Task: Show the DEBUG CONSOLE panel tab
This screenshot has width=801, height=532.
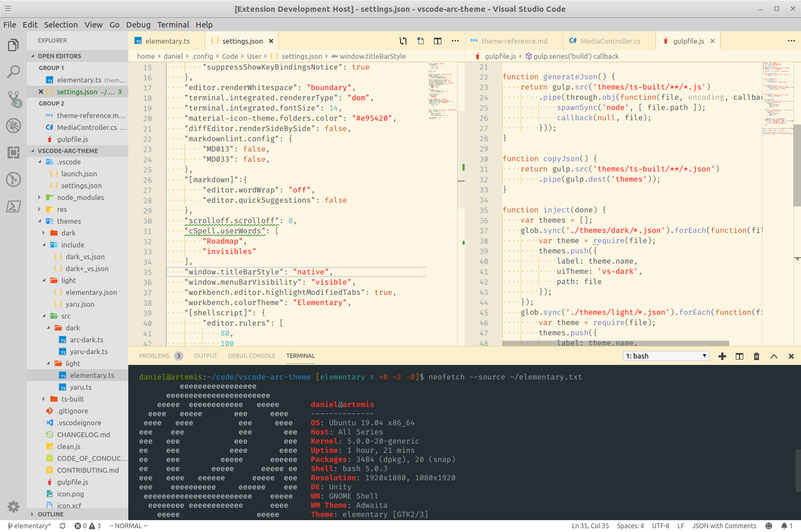Action: tap(252, 356)
